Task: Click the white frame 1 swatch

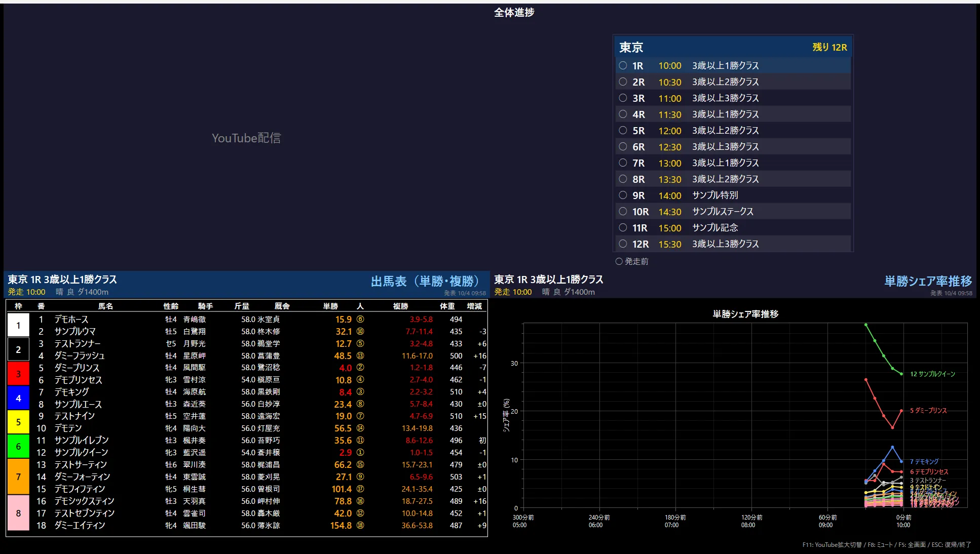Action: (x=18, y=325)
